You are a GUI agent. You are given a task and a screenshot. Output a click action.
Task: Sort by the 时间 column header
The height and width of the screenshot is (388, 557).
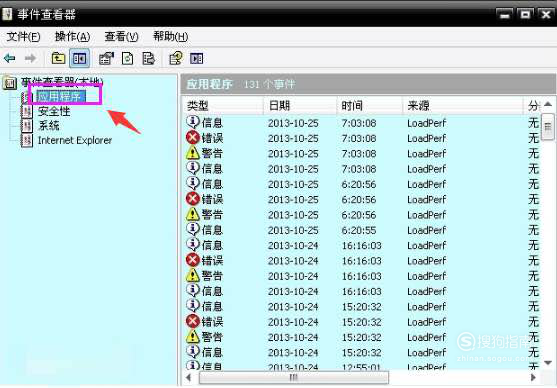coord(369,106)
